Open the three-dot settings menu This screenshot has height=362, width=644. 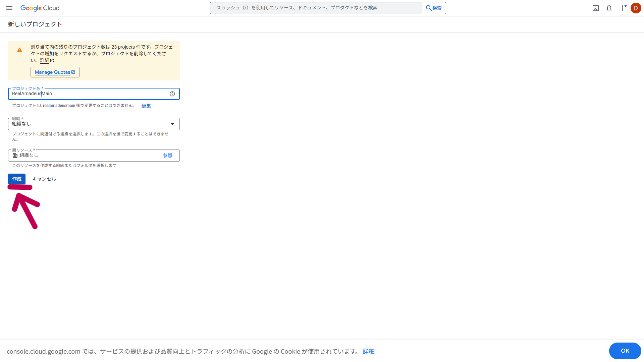pyautogui.click(x=623, y=8)
